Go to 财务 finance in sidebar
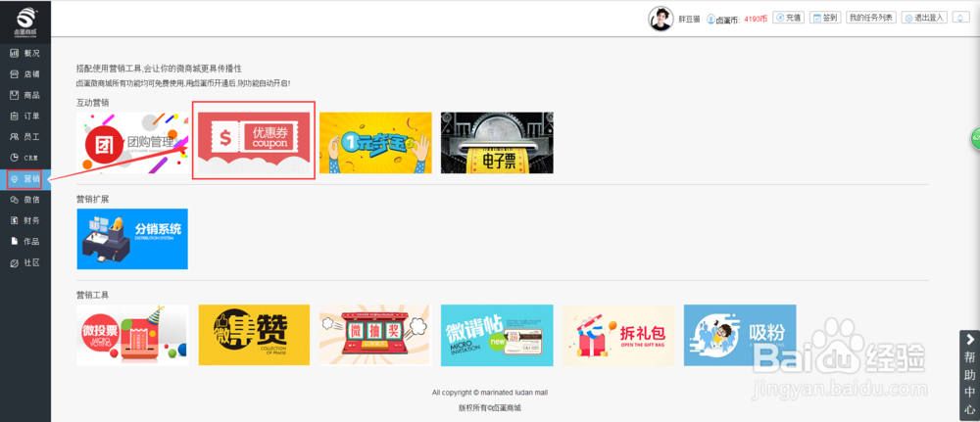The width and height of the screenshot is (980, 422). click(25, 220)
